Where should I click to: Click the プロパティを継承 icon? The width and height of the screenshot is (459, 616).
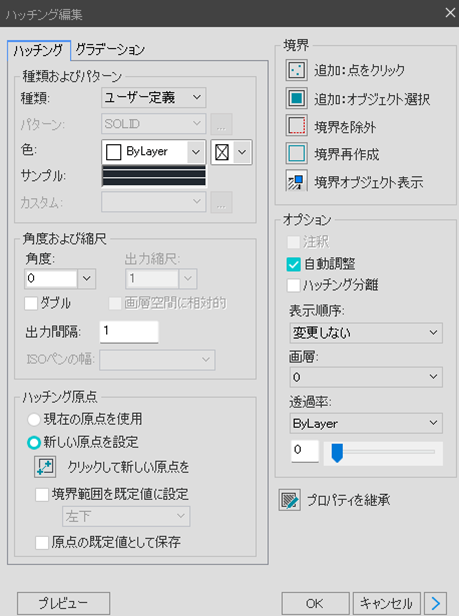(290, 500)
